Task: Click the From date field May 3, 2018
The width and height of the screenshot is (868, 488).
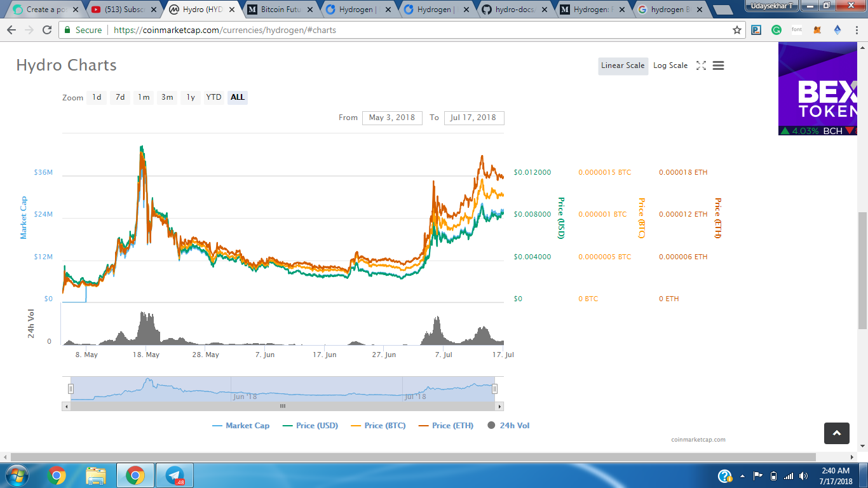Action: click(x=392, y=118)
